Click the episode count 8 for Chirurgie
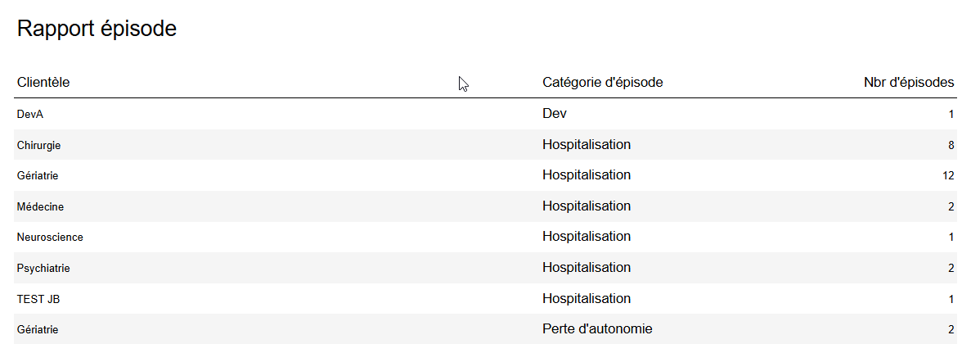The width and height of the screenshot is (980, 344). [951, 145]
